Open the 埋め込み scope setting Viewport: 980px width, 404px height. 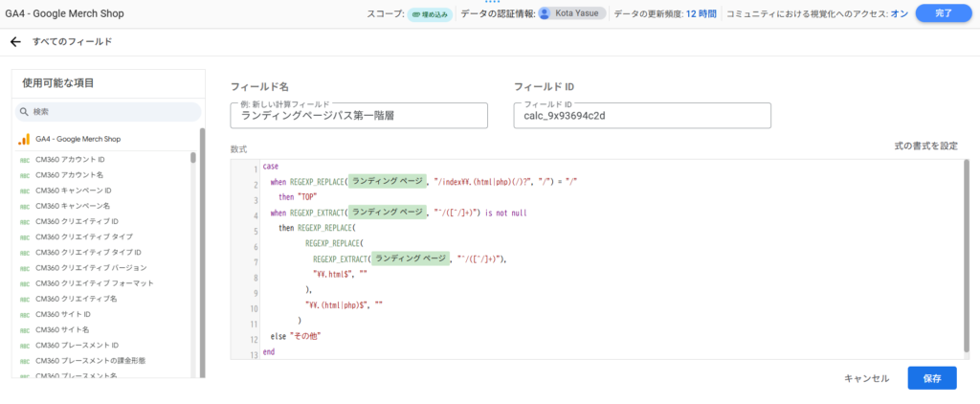click(429, 13)
